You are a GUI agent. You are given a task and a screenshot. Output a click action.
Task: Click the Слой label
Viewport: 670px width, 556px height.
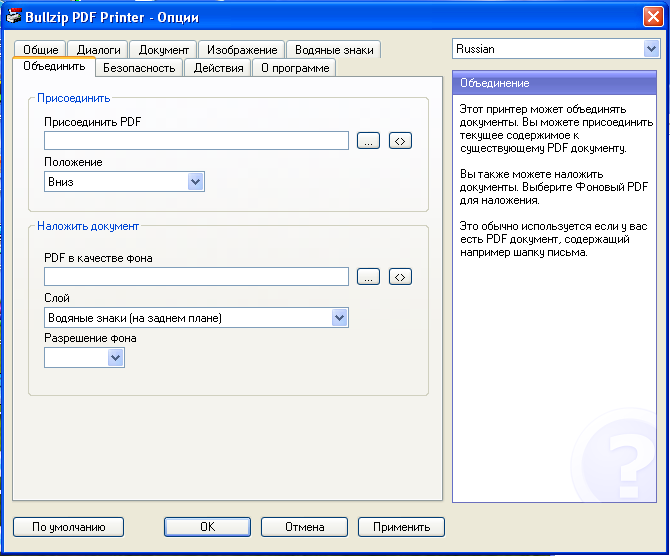tap(57, 298)
